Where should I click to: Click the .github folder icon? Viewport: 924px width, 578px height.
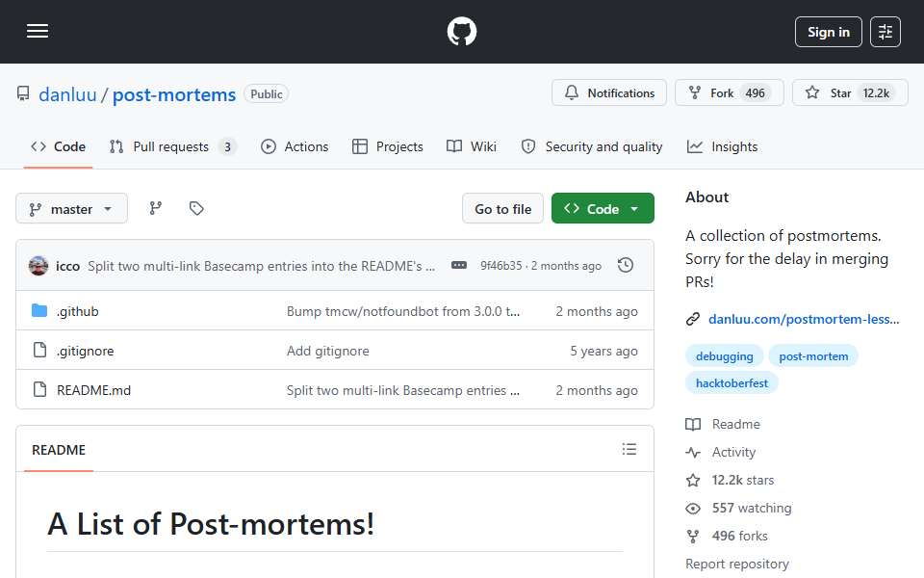pyautogui.click(x=39, y=310)
